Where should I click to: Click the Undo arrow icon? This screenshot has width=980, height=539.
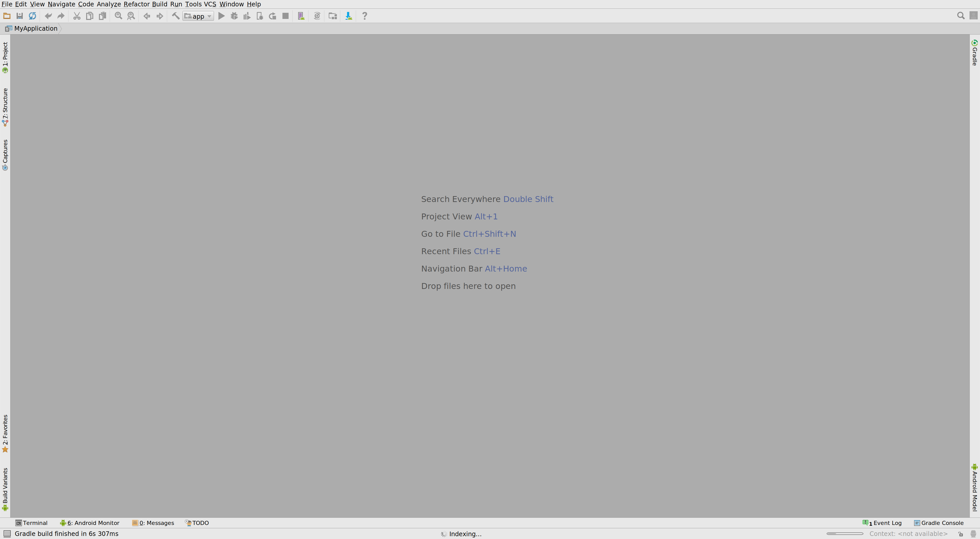tap(48, 16)
